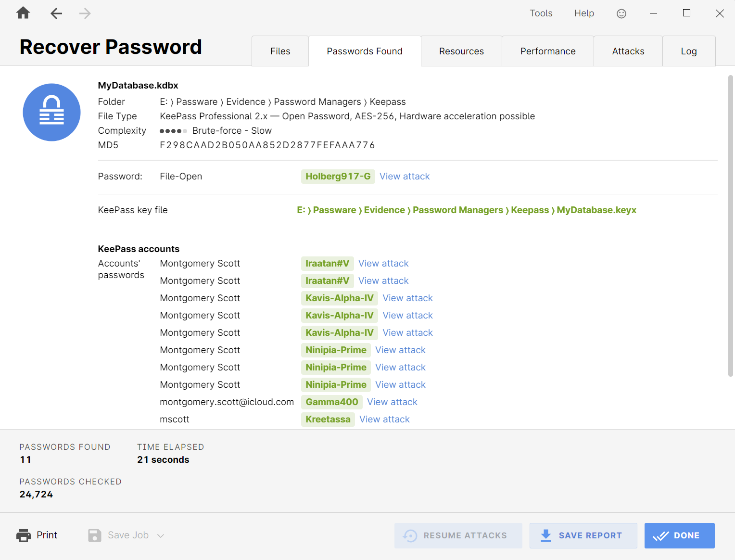Click the Save Job disk icon
Image resolution: width=735 pixels, height=560 pixels.
click(x=94, y=535)
